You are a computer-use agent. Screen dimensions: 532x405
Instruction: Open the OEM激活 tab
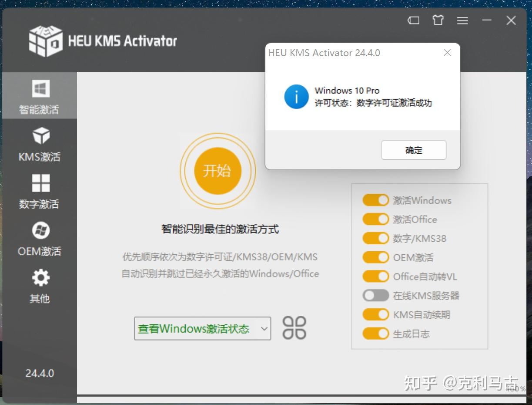tap(39, 239)
